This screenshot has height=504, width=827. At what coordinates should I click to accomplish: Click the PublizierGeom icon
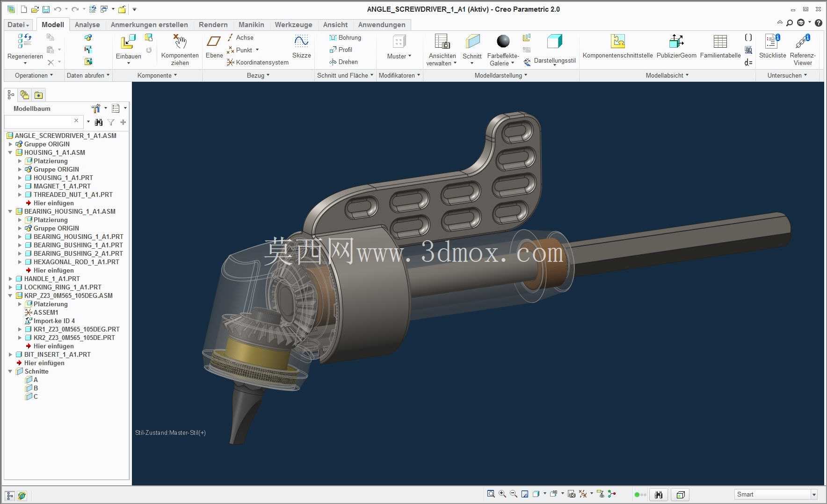point(676,41)
